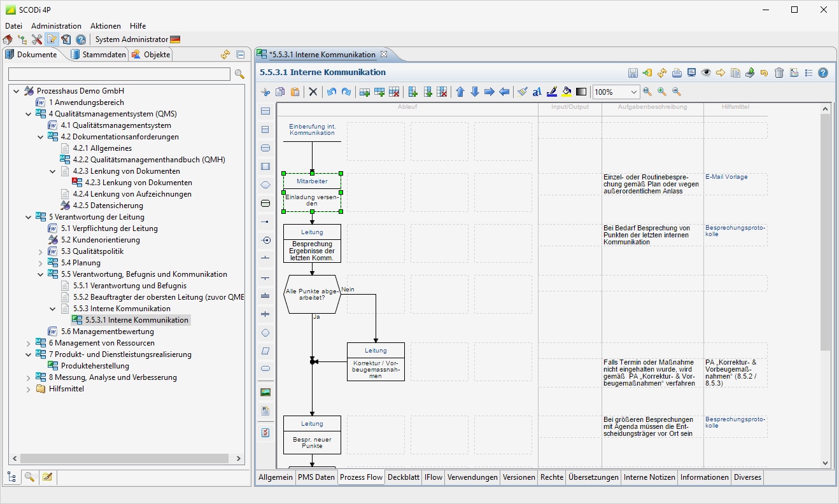Open the 100% zoom level dropdown
This screenshot has height=504, width=839.
point(633,92)
